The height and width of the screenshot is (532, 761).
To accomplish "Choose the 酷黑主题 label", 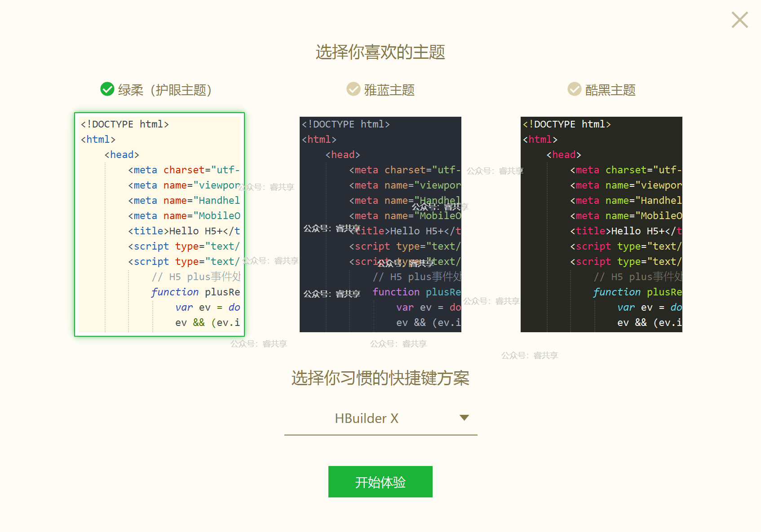I will (610, 90).
